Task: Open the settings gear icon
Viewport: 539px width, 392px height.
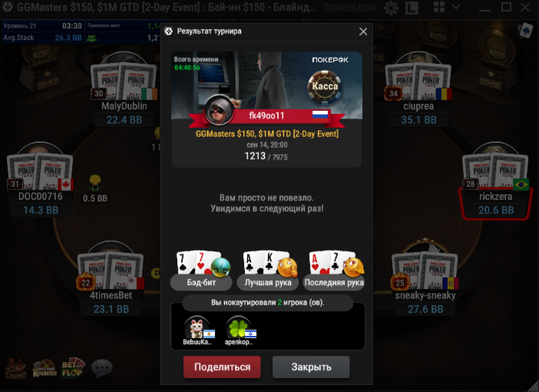Action: [x=391, y=8]
